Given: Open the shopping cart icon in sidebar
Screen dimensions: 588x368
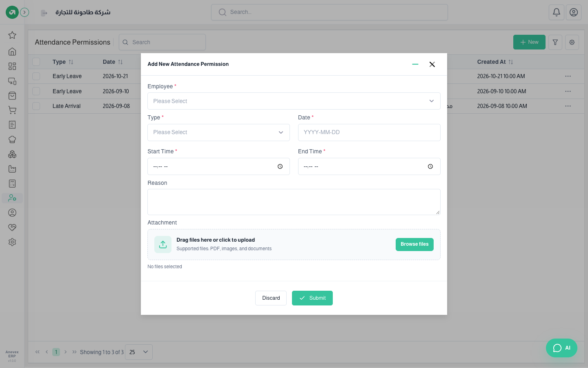Looking at the screenshot, I should pos(12,110).
